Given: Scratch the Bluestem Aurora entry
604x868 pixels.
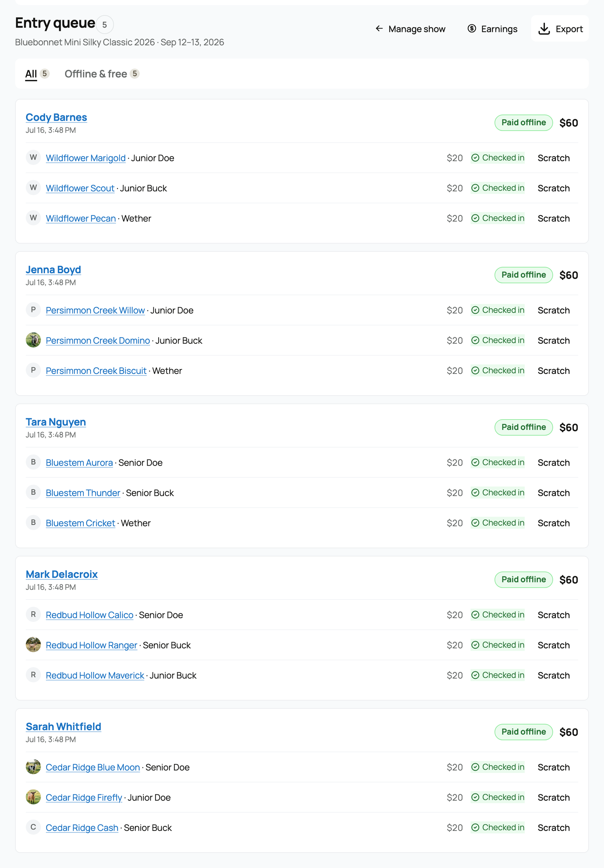Looking at the screenshot, I should coord(554,463).
